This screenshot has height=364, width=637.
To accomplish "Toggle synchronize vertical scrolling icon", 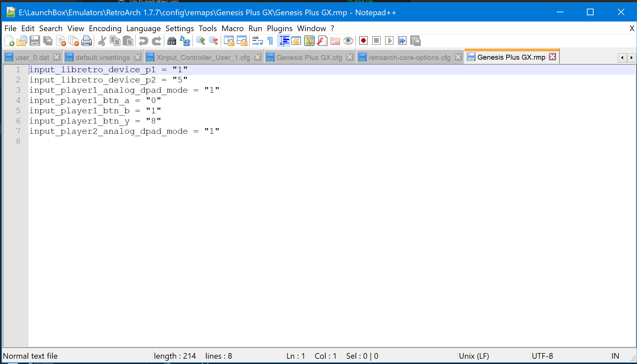I will (x=229, y=41).
